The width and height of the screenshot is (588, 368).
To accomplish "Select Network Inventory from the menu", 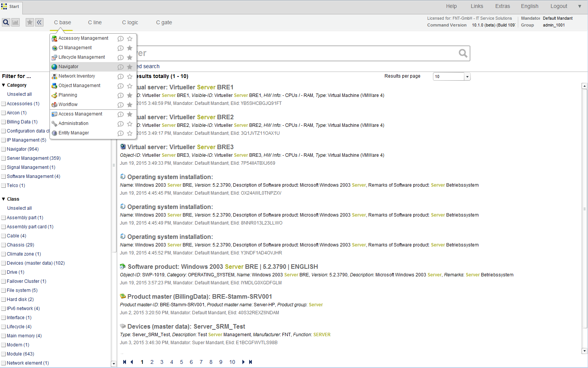I will pos(77,76).
